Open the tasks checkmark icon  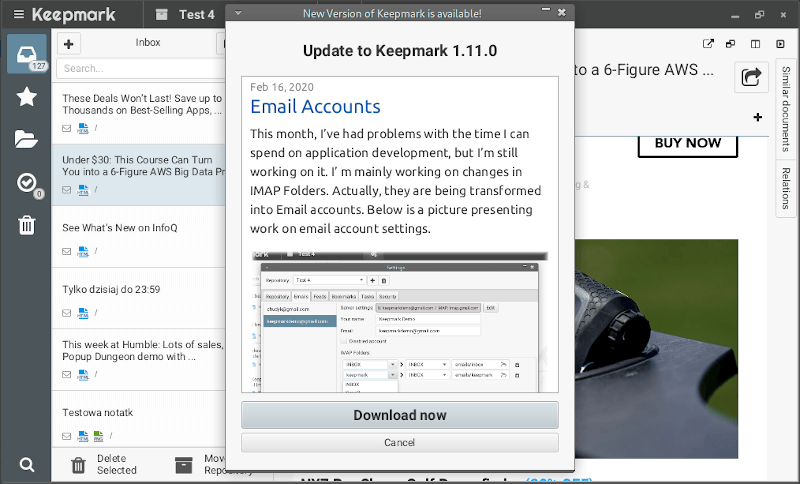click(27, 182)
